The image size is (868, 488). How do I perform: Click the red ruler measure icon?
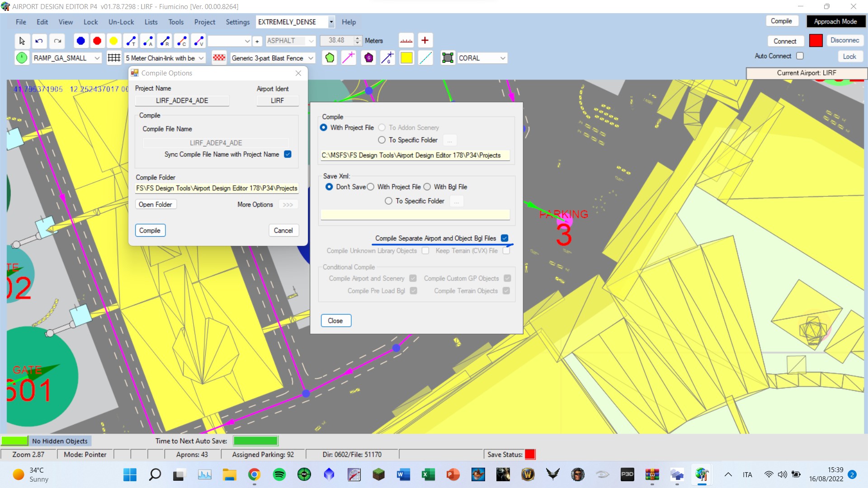(406, 41)
